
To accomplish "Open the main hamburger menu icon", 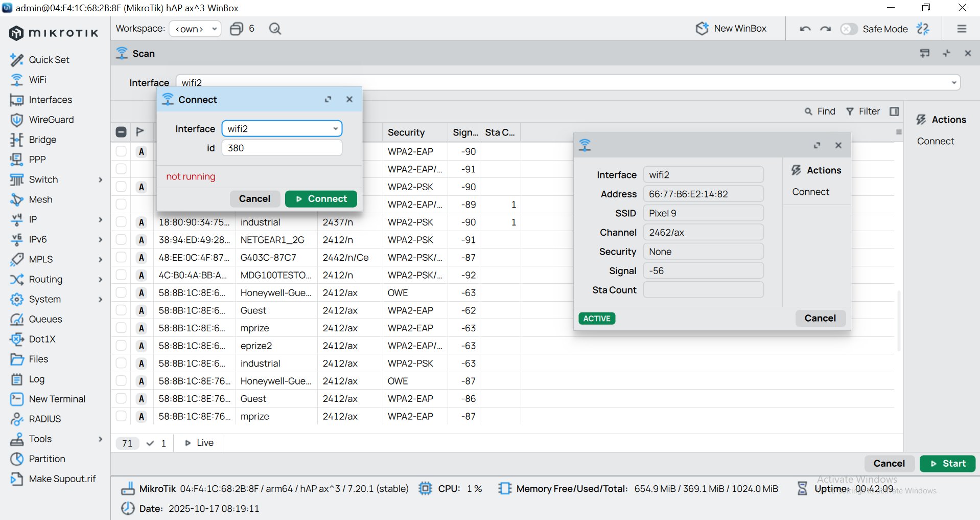I will pyautogui.click(x=962, y=29).
